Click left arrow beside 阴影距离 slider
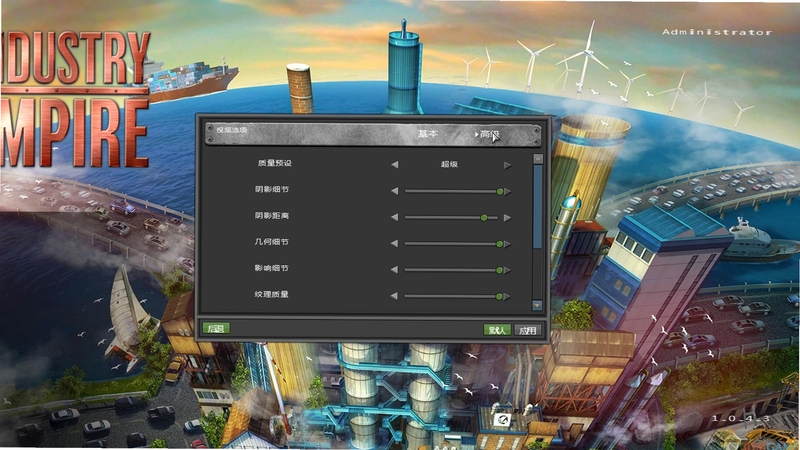Viewport: 800px width, 450px height. (x=394, y=217)
